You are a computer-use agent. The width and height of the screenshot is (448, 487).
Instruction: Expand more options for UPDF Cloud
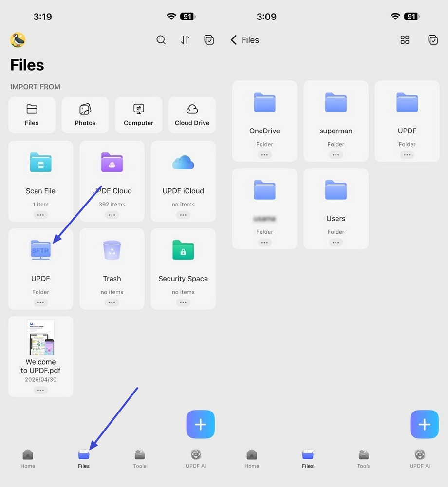coord(112,215)
